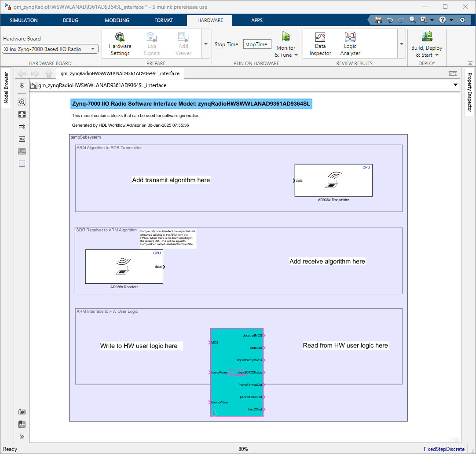476x454 pixels.
Task: Expand the Review Results gallery arrow
Action: [402, 44]
